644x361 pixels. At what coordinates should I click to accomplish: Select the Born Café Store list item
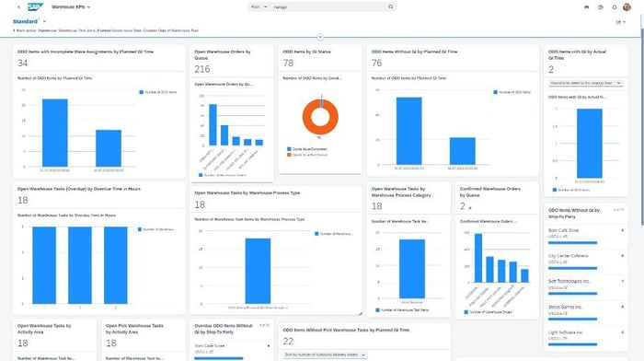click(x=586, y=237)
